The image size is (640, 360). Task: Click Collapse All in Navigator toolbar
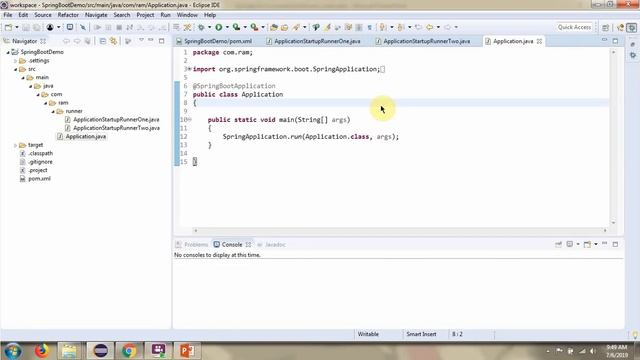click(x=103, y=41)
